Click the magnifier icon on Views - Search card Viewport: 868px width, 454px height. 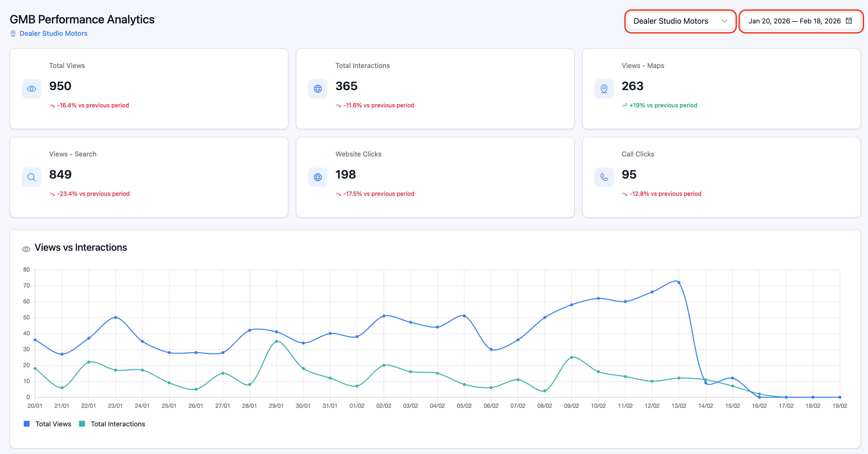click(31, 177)
